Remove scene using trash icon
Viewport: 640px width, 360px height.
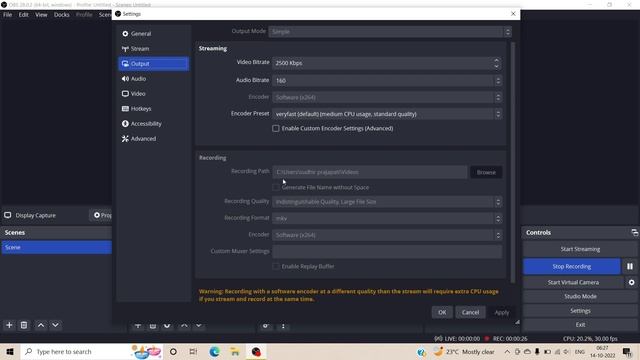click(24, 325)
